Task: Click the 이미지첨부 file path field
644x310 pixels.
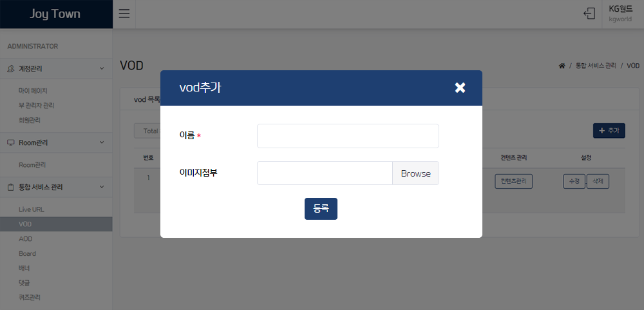Action: pyautogui.click(x=325, y=173)
